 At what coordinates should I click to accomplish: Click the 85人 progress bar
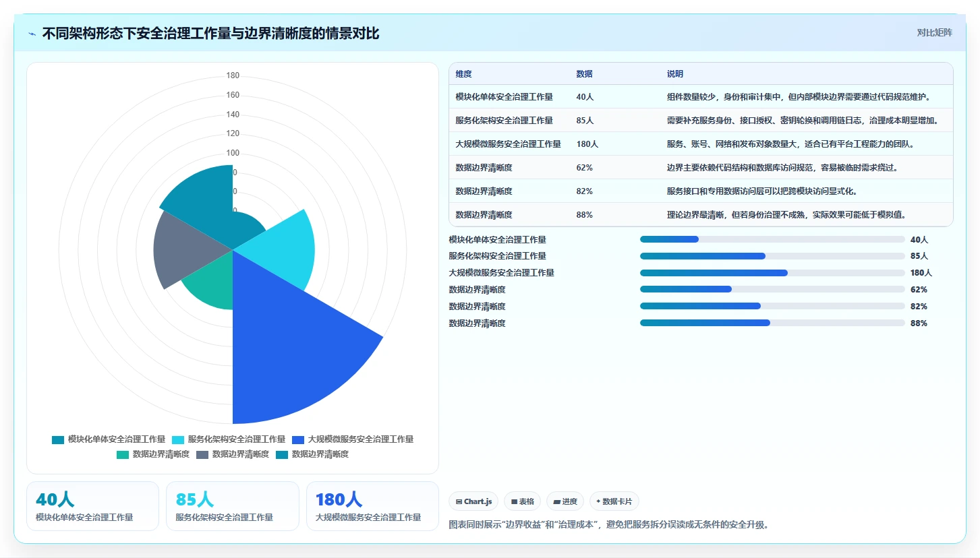point(772,256)
